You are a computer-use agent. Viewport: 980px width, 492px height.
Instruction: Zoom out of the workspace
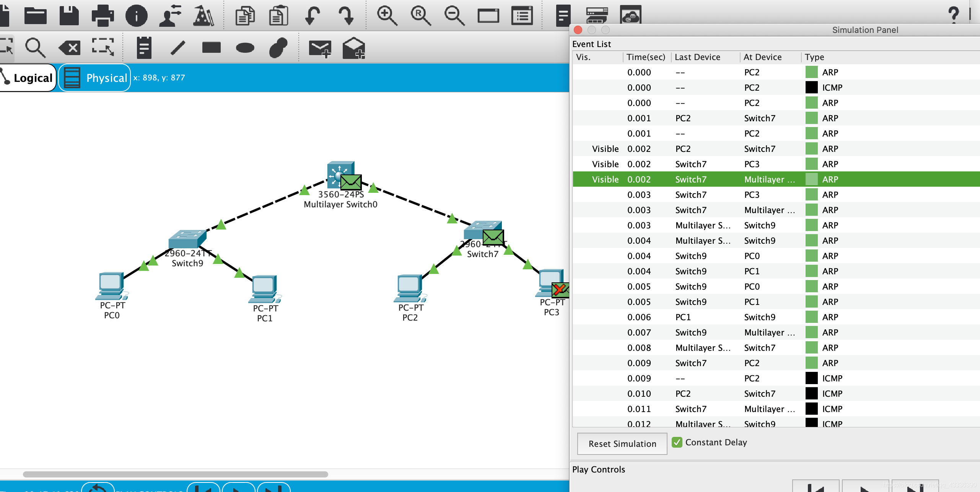[454, 16]
